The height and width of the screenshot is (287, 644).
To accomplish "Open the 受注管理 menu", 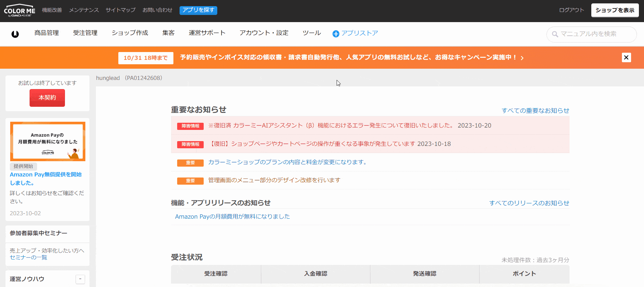I will click(x=85, y=33).
